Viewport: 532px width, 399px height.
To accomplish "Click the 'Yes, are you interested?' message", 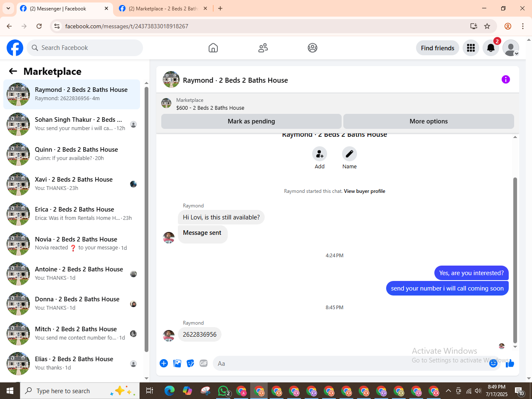I will (471, 273).
